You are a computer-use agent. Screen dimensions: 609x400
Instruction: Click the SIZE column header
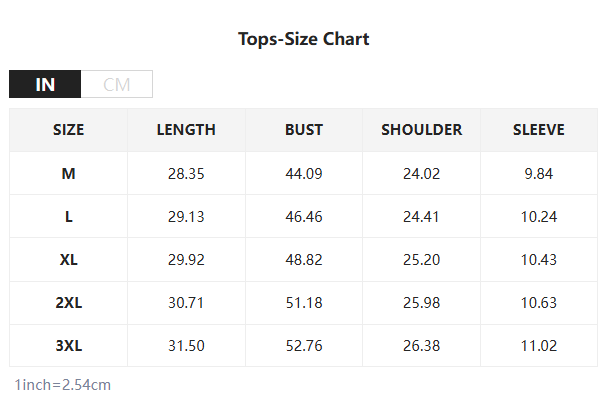68,130
